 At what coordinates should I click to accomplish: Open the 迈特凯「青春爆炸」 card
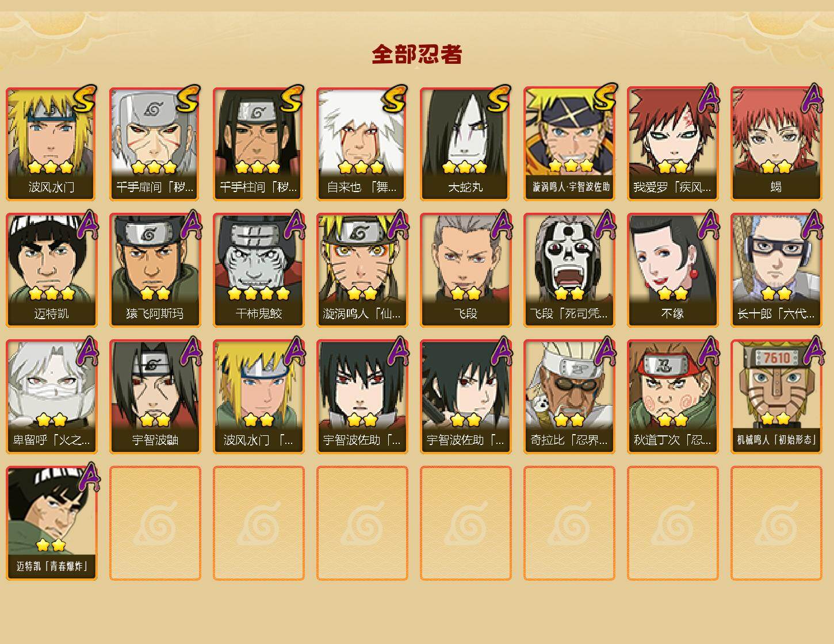coord(52,523)
